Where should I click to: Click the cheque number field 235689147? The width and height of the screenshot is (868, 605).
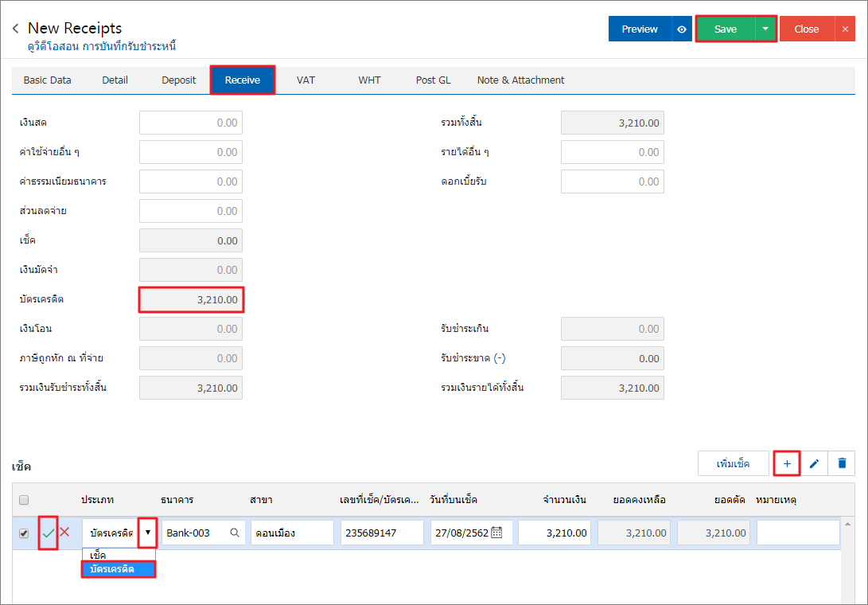tap(382, 533)
